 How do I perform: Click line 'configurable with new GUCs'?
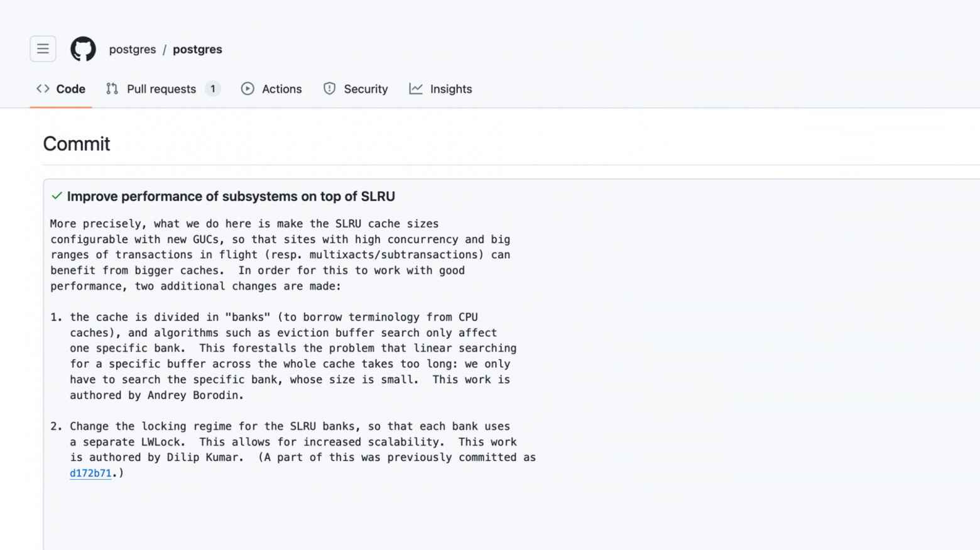(x=280, y=239)
